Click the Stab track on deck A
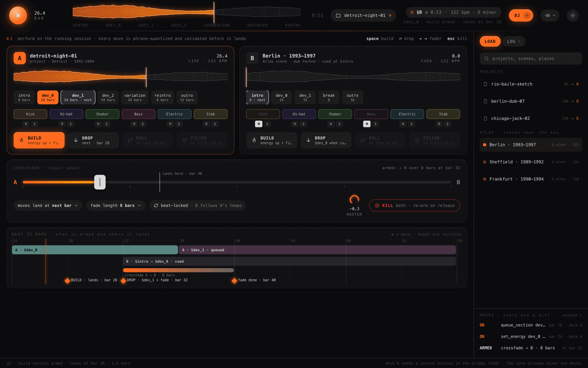This screenshot has height=368, width=588. [x=211, y=114]
